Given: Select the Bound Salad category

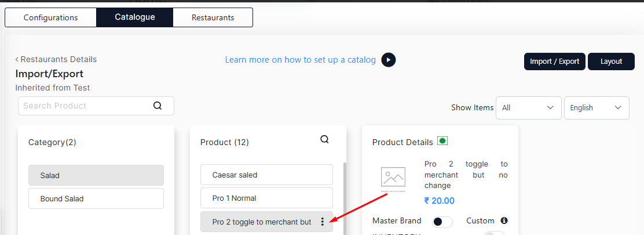Looking at the screenshot, I should pos(96,198).
